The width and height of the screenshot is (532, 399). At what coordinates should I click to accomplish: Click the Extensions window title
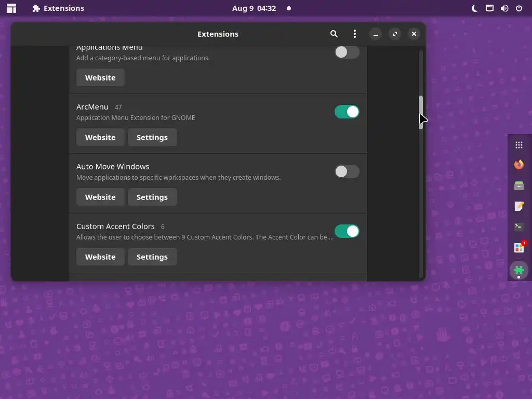click(x=218, y=34)
